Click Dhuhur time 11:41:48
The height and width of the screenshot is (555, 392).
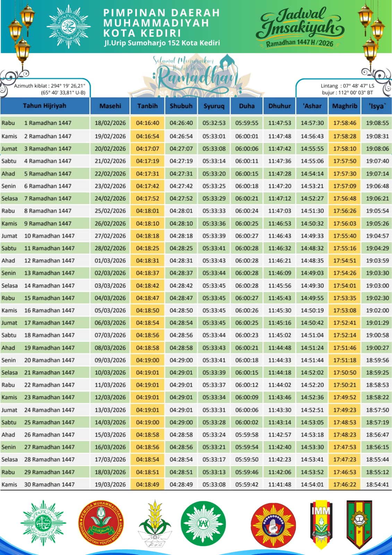click(x=280, y=485)
